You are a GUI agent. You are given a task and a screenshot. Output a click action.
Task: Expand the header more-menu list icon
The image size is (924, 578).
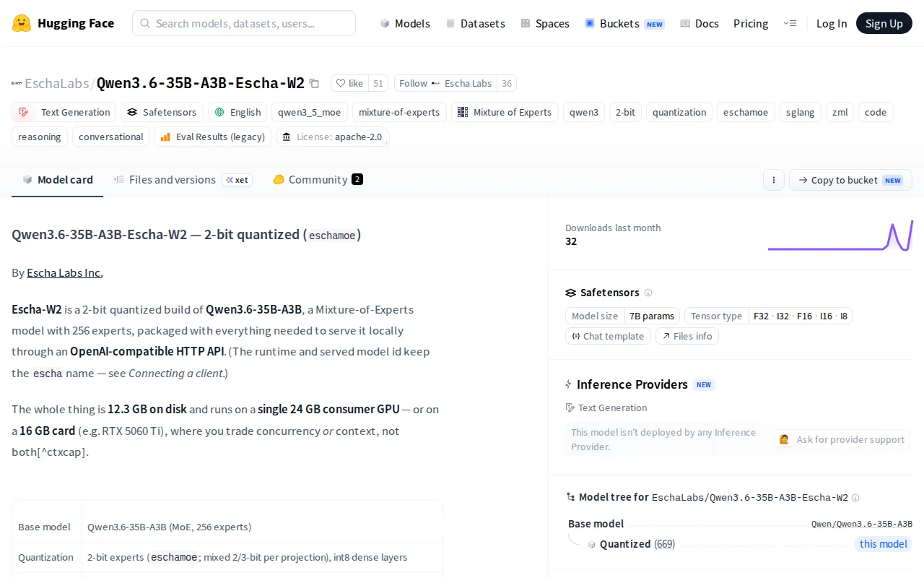[790, 23]
